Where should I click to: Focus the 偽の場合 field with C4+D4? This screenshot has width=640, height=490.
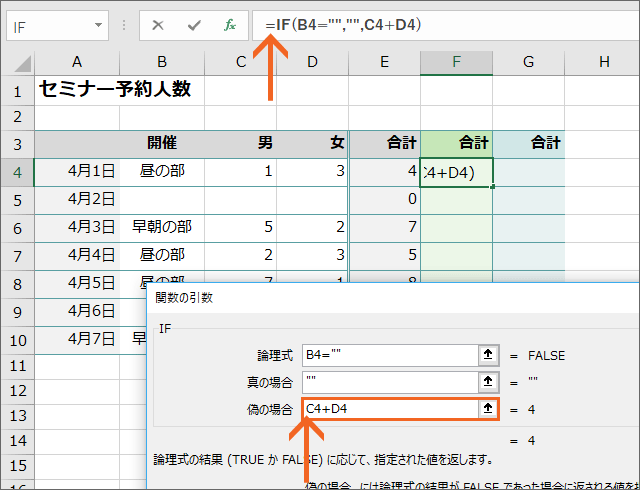[390, 409]
